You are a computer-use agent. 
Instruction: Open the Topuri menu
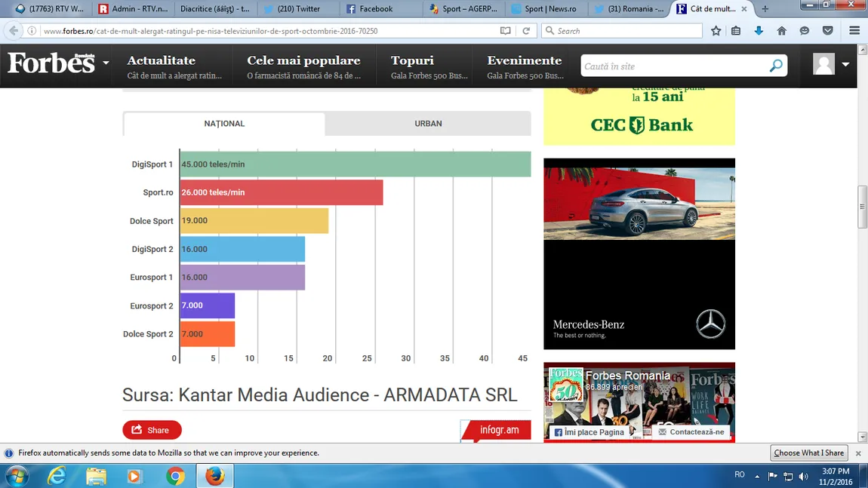click(412, 60)
